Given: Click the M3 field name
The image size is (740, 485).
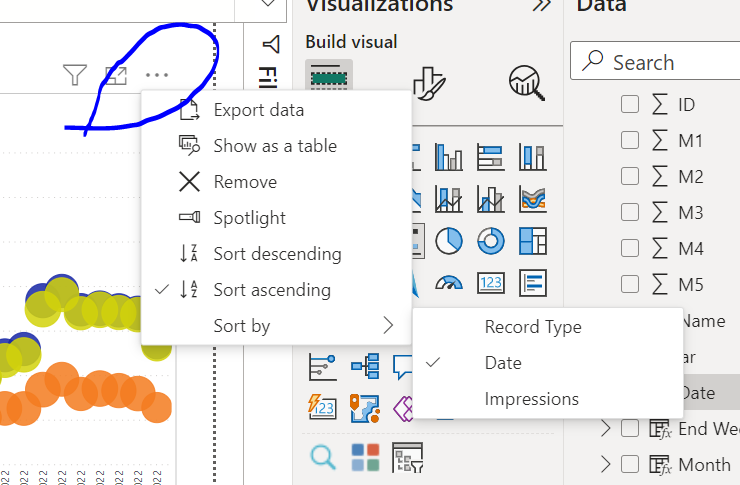Looking at the screenshot, I should pos(691,213).
